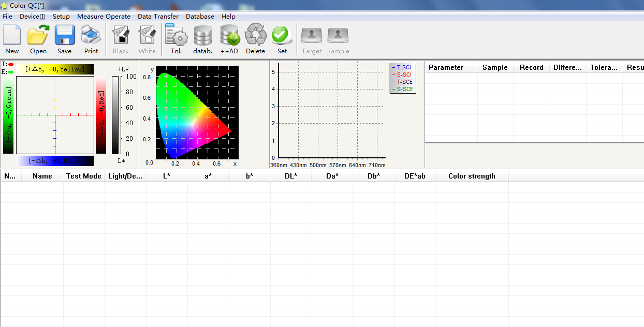The height and width of the screenshot is (327, 644).
Task: Click the a* column header
Action: click(x=208, y=176)
